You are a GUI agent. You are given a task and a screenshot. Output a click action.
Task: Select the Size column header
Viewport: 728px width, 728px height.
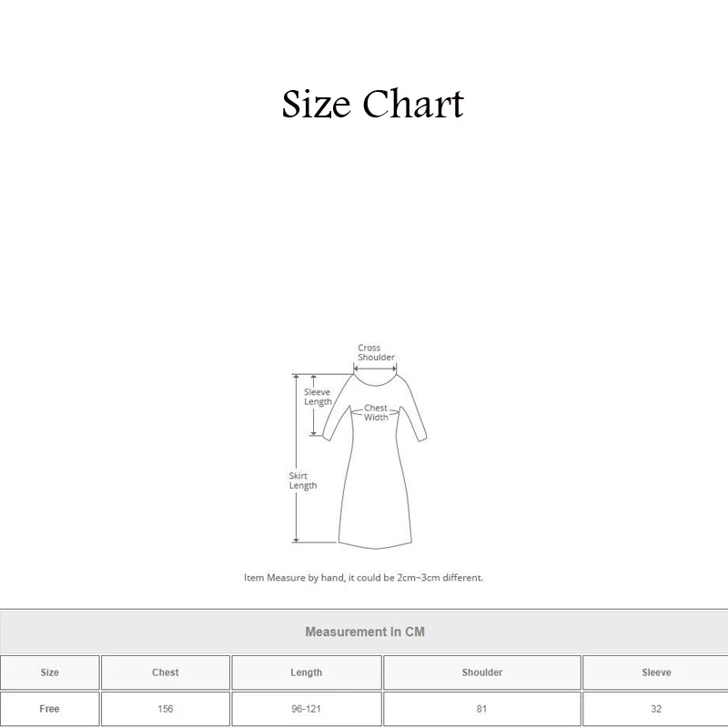click(x=50, y=672)
